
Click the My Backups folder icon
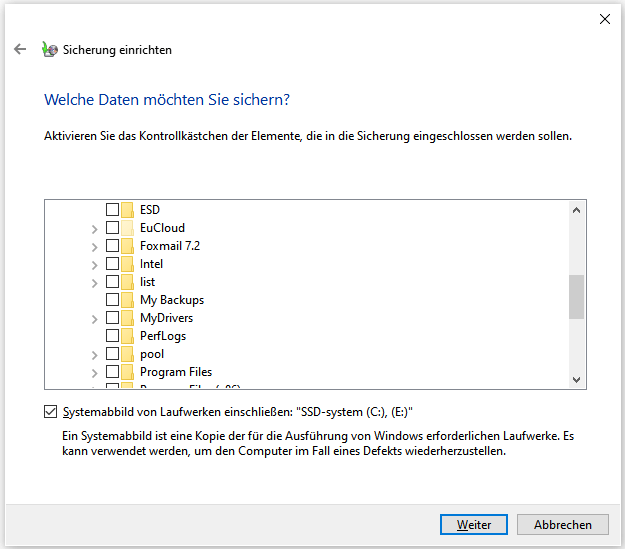pos(127,300)
